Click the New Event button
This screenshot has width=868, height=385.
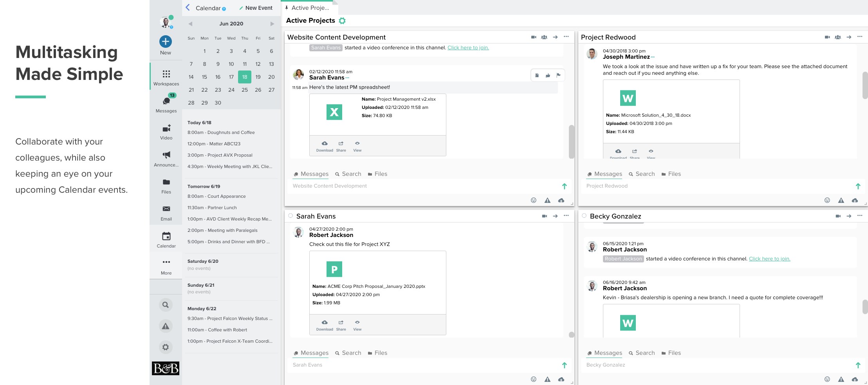pyautogui.click(x=256, y=8)
